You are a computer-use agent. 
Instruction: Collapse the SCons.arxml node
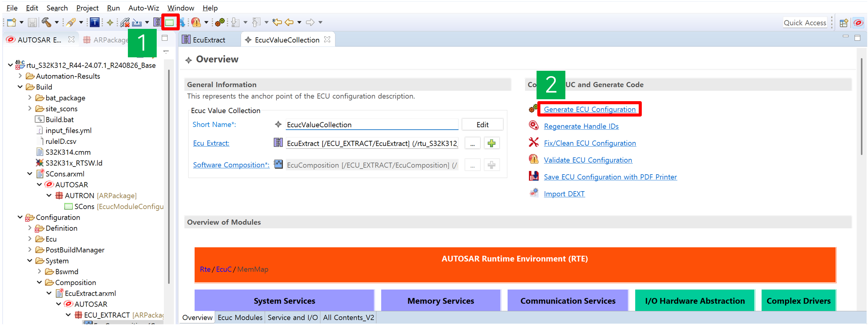pos(30,174)
